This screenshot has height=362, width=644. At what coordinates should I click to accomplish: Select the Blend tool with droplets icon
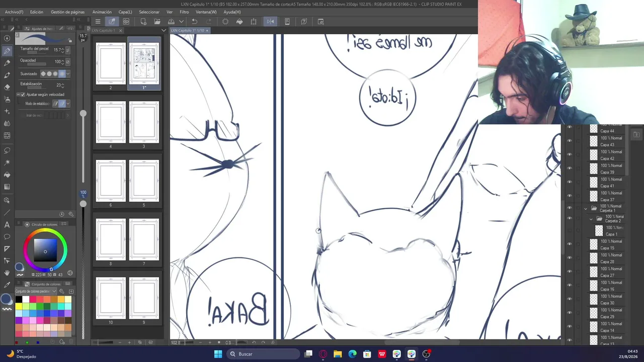(x=7, y=123)
